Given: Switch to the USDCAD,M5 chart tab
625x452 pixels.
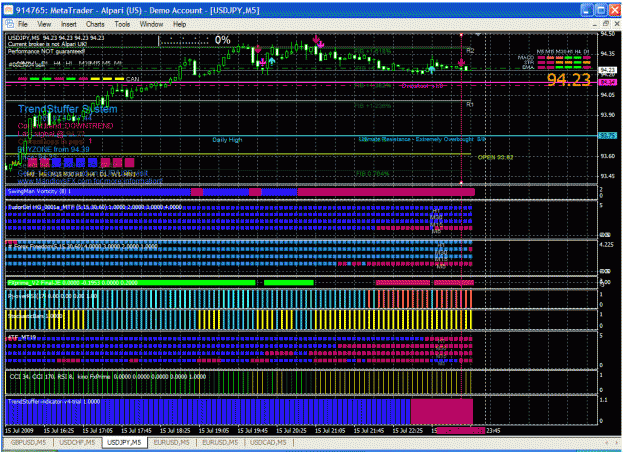Looking at the screenshot, I should 268,442.
